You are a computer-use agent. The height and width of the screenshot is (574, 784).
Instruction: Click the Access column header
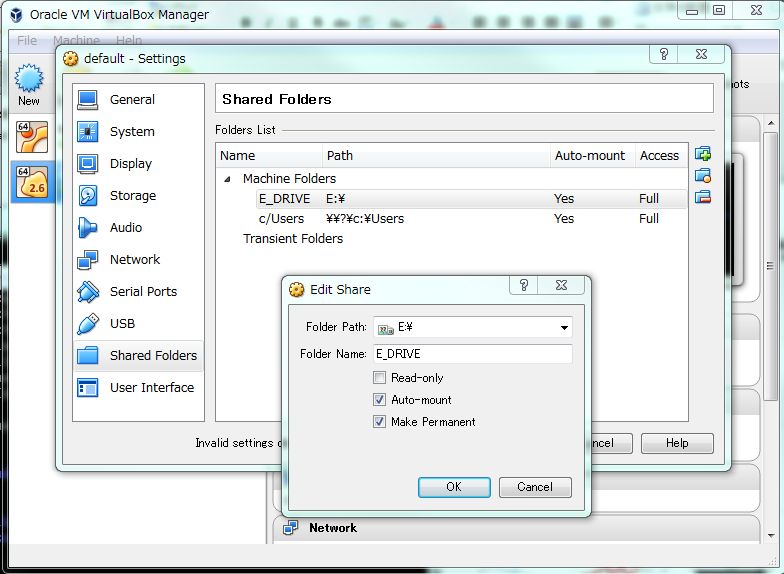click(x=662, y=156)
